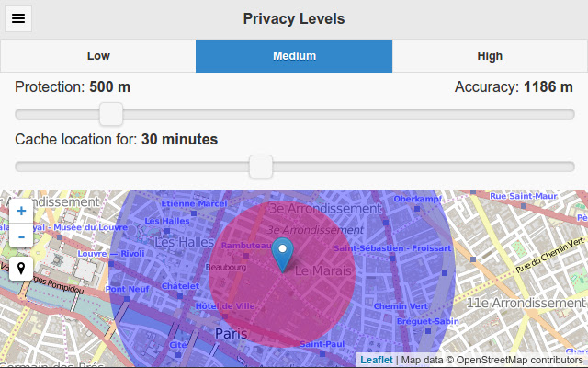The width and height of the screenshot is (588, 368).
Task: Click the Les Halles map label
Action: point(184,242)
